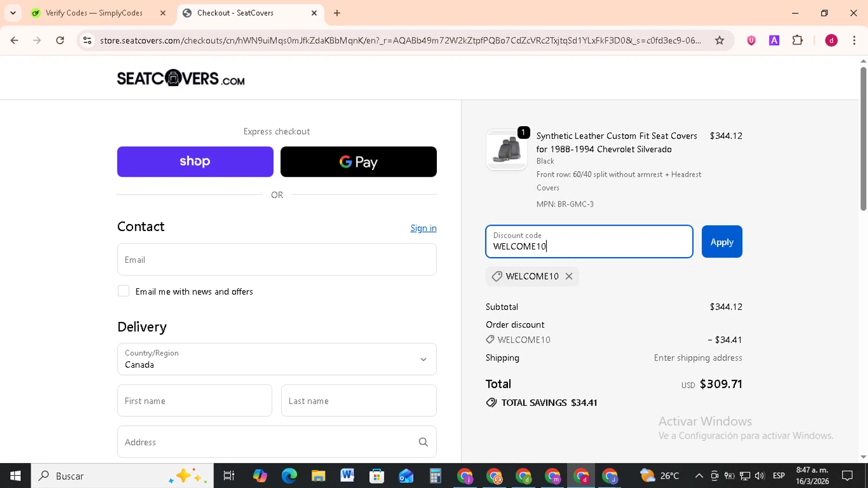The image size is (868, 488).
Task: Click the seat cover product thumbnail
Action: pos(506,150)
